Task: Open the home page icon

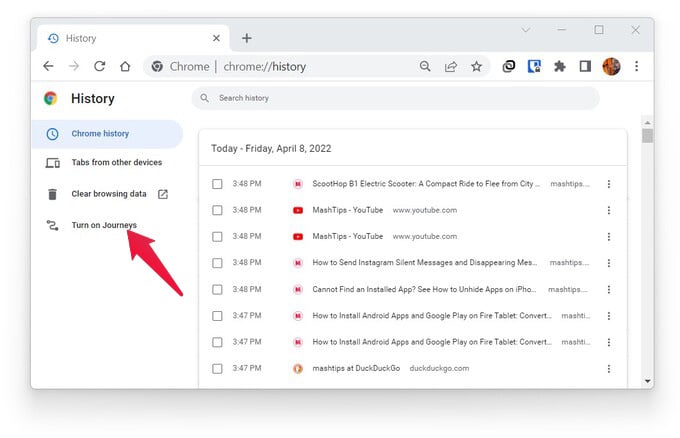Action: coord(125,66)
